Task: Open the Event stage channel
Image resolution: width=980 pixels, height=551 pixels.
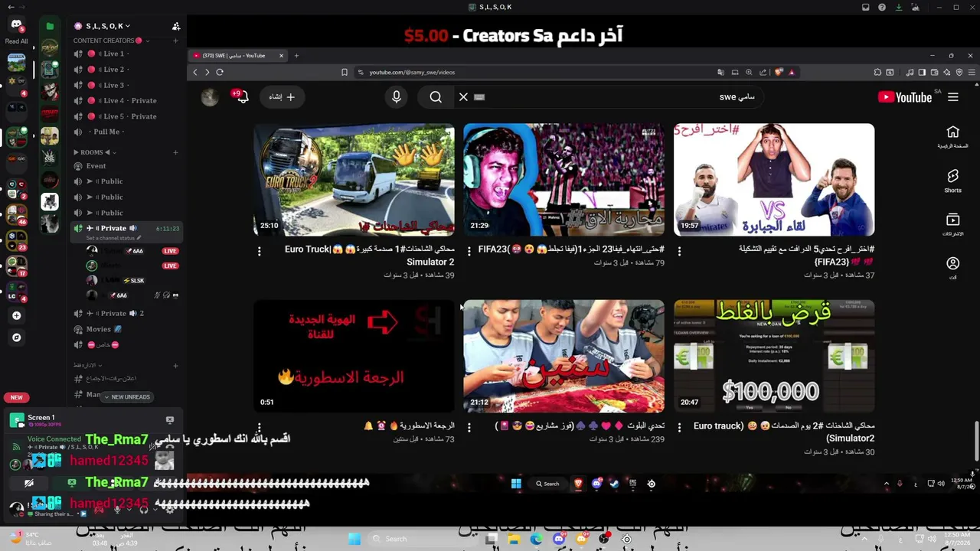Action: pos(96,166)
